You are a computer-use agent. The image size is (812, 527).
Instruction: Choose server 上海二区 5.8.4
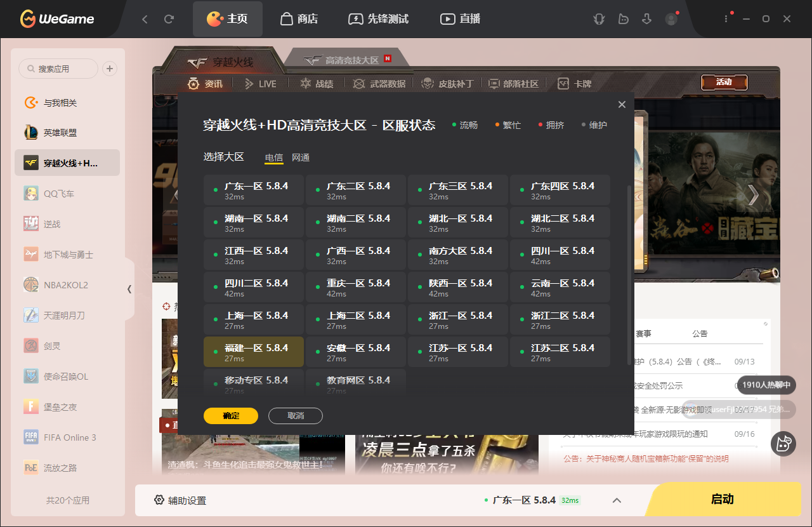tap(356, 319)
